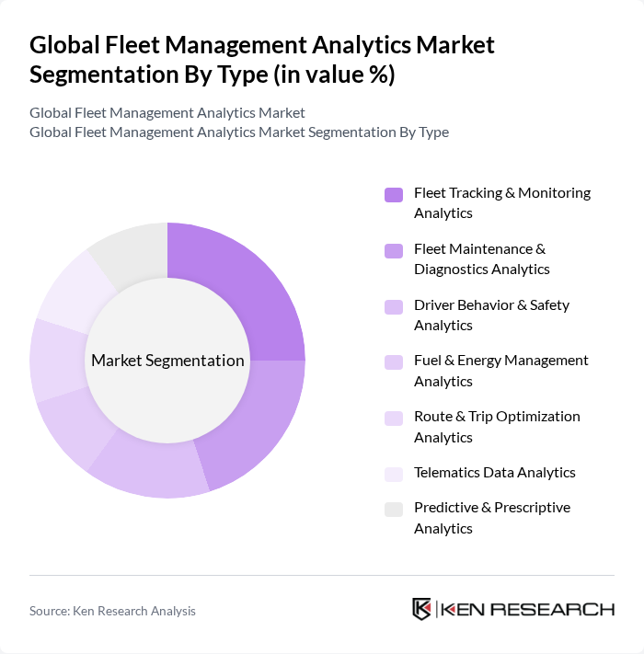Click the Market Segmentation center label
Screen dimensions: 644x654
pyautogui.click(x=167, y=361)
